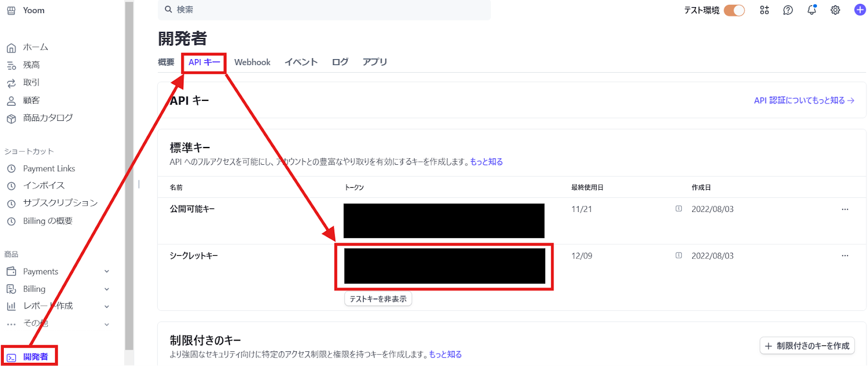Click last used date 12/09
The width and height of the screenshot is (868, 366).
tap(582, 256)
